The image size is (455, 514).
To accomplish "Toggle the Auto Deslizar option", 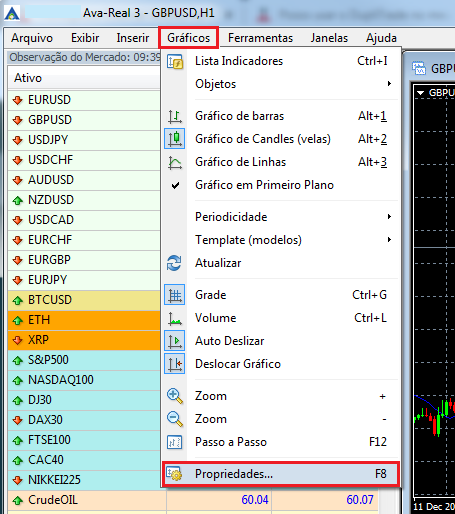I will click(x=230, y=341).
